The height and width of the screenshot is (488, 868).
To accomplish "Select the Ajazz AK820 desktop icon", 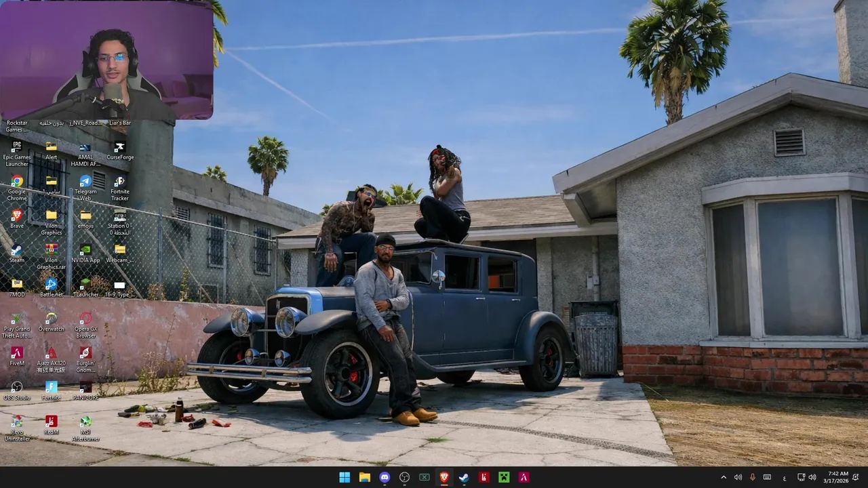I will coord(52,359).
